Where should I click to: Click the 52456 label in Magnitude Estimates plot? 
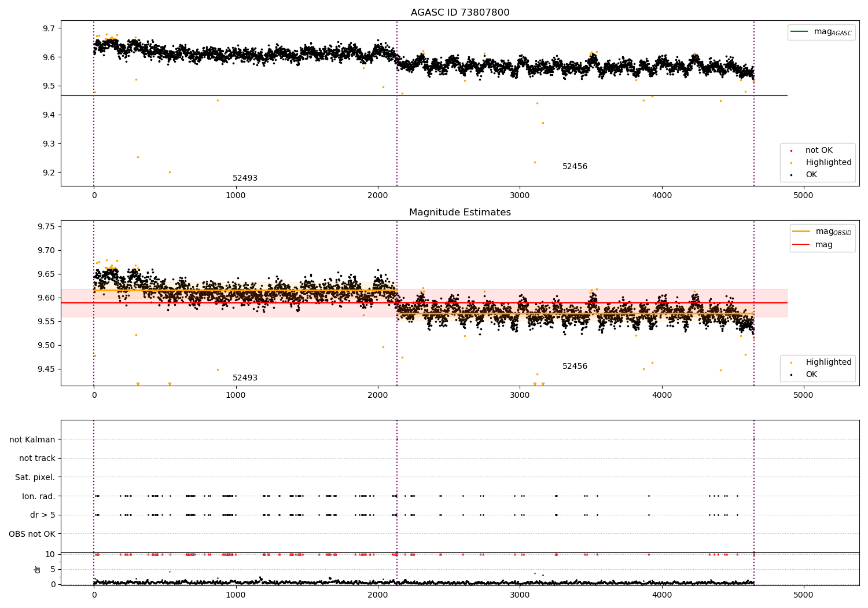pyautogui.click(x=575, y=367)
